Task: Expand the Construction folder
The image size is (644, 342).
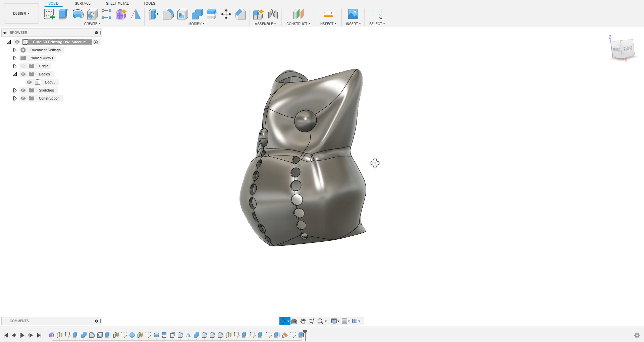Action: point(15,98)
